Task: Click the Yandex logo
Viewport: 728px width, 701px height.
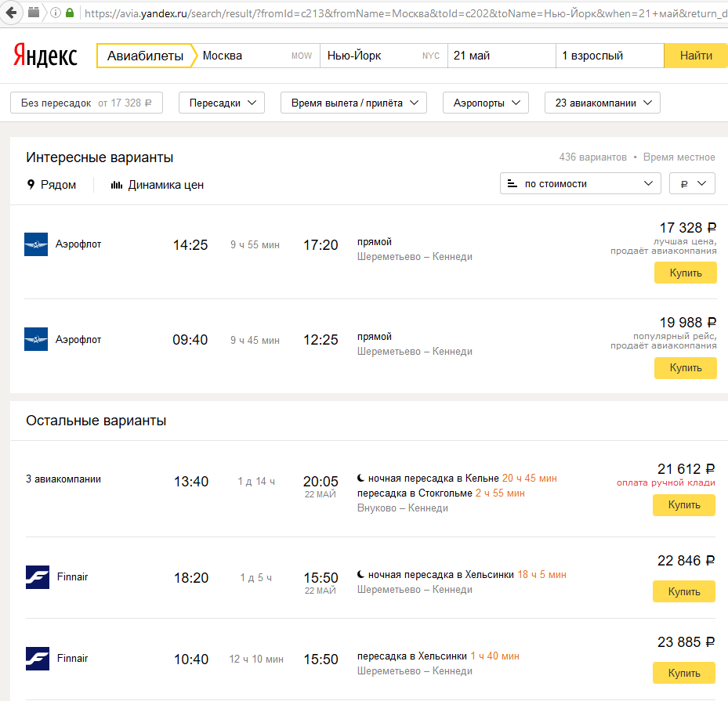Action: tap(45, 55)
